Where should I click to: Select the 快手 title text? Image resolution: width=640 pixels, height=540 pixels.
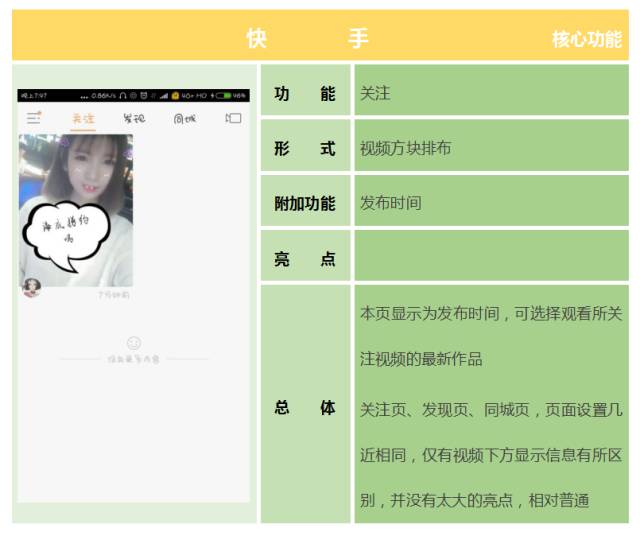(308, 38)
